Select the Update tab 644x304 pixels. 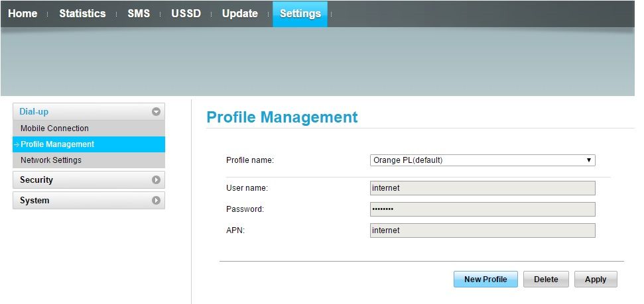tap(240, 13)
